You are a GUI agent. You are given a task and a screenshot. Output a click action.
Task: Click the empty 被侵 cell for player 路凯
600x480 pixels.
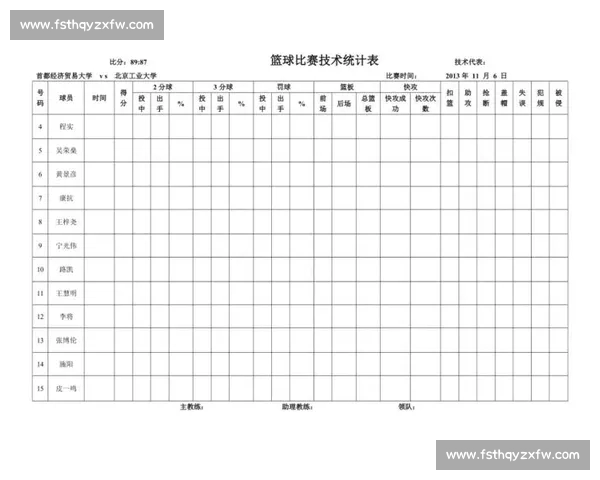559,269
